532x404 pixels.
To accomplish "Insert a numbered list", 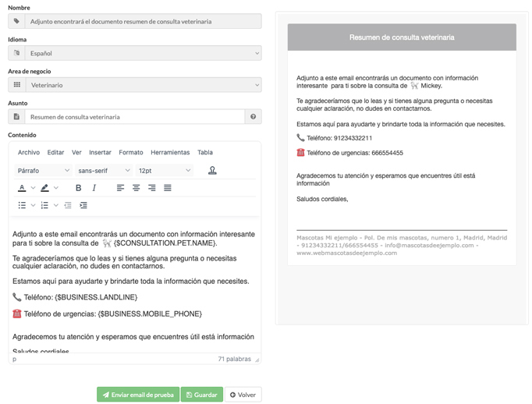I will pyautogui.click(x=44, y=205).
